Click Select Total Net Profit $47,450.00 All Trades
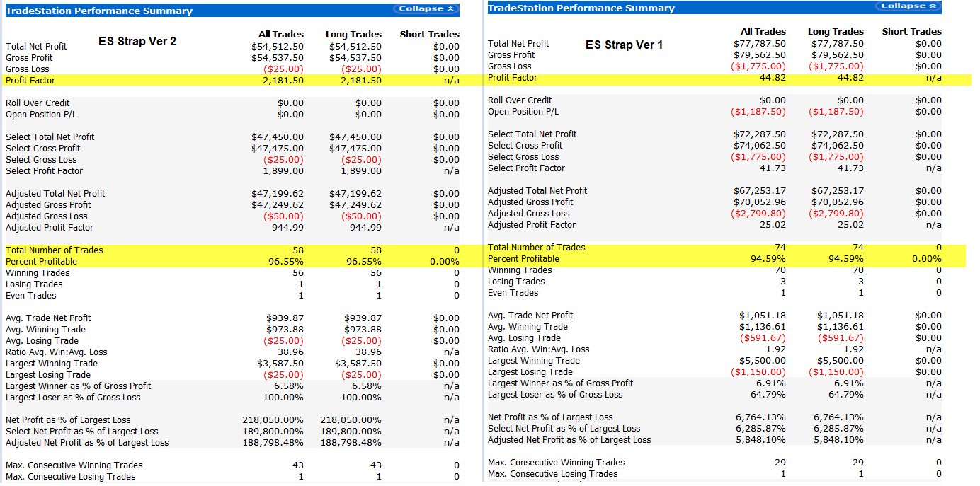 coord(278,137)
